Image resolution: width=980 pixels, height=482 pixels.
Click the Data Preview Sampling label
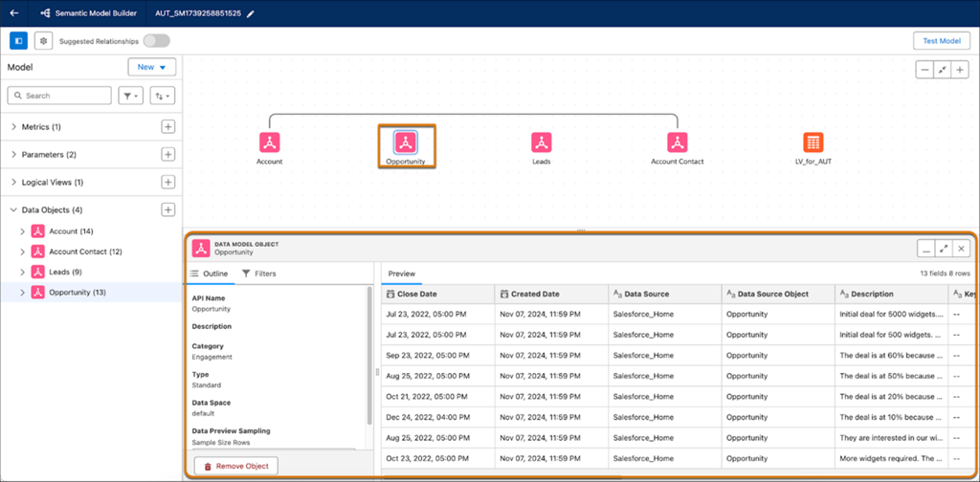(231, 430)
